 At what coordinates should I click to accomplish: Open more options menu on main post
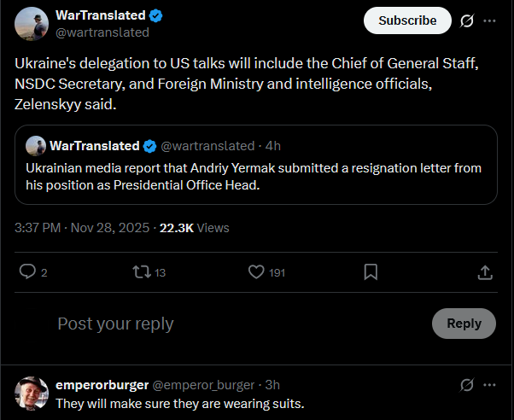click(489, 21)
